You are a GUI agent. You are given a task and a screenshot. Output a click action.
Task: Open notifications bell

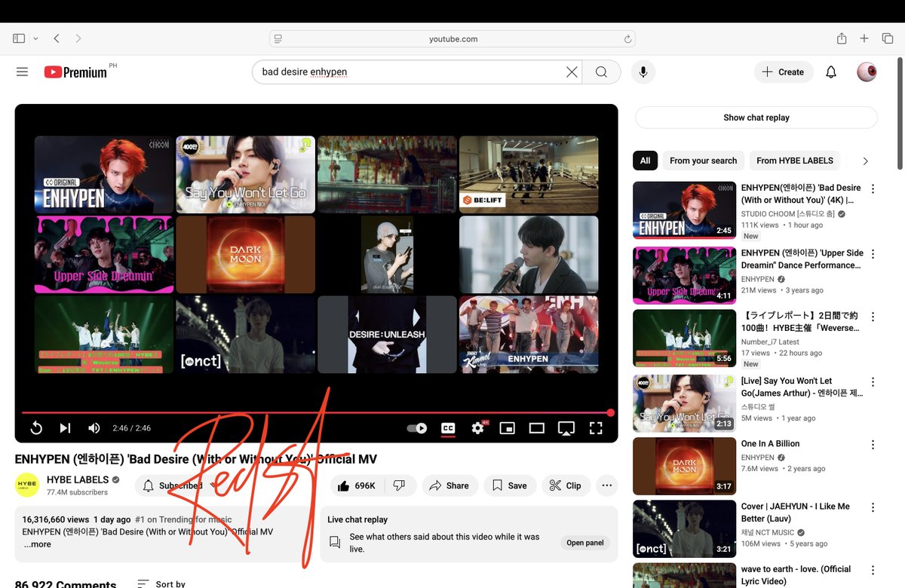(831, 72)
